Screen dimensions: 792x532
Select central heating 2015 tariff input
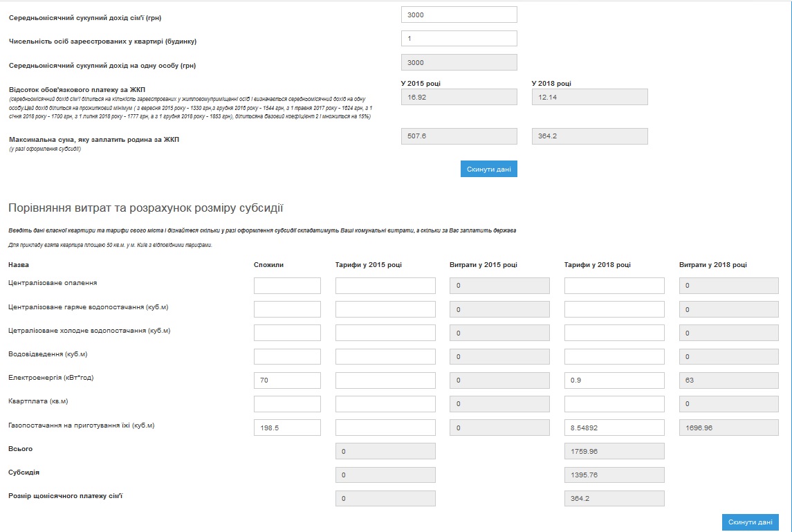point(385,286)
